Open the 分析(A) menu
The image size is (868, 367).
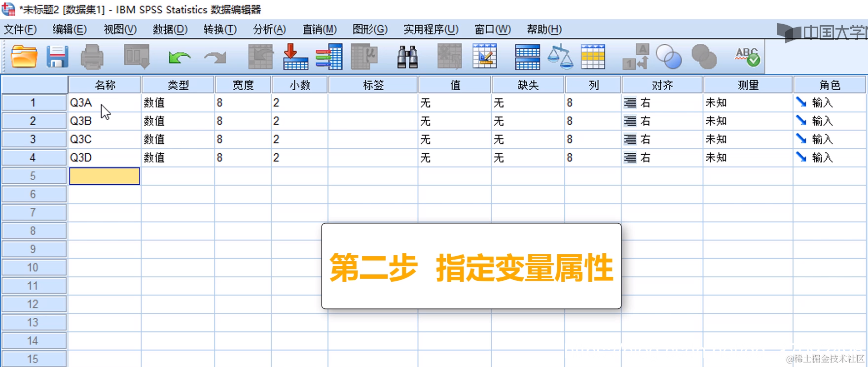269,30
